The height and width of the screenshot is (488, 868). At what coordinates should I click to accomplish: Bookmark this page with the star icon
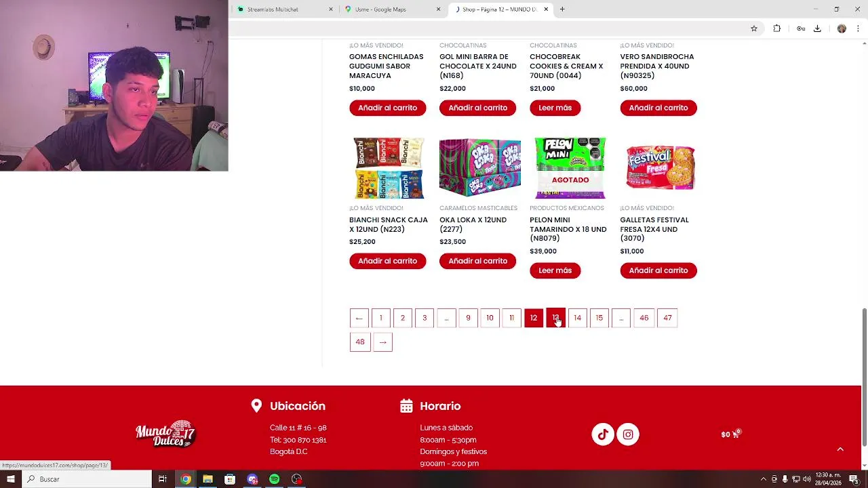754,28
